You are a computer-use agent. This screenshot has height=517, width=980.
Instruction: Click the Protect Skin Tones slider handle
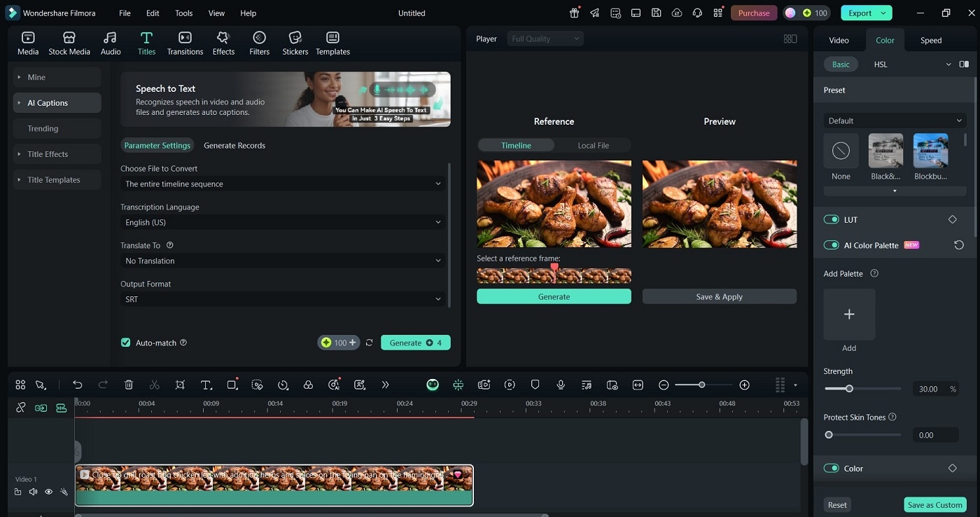pyautogui.click(x=829, y=434)
